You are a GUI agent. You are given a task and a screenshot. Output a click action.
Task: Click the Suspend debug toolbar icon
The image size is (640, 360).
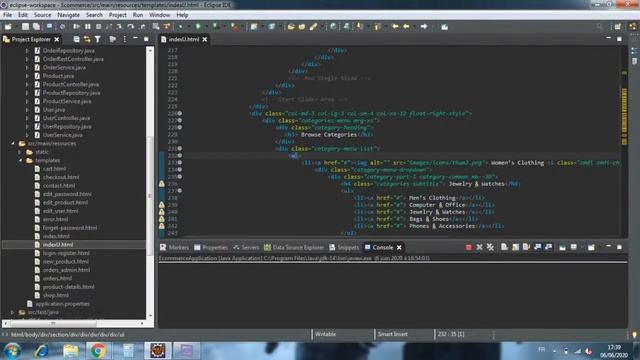(88, 27)
